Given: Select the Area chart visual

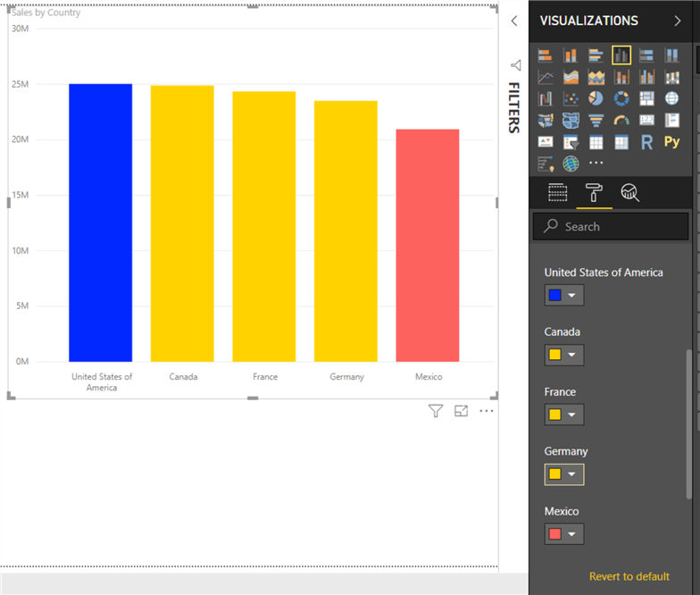Looking at the screenshot, I should click(571, 77).
